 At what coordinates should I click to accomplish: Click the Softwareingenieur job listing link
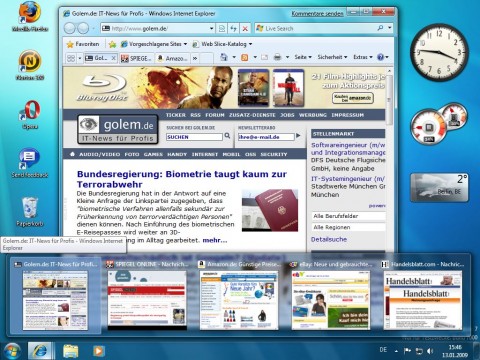pos(348,149)
